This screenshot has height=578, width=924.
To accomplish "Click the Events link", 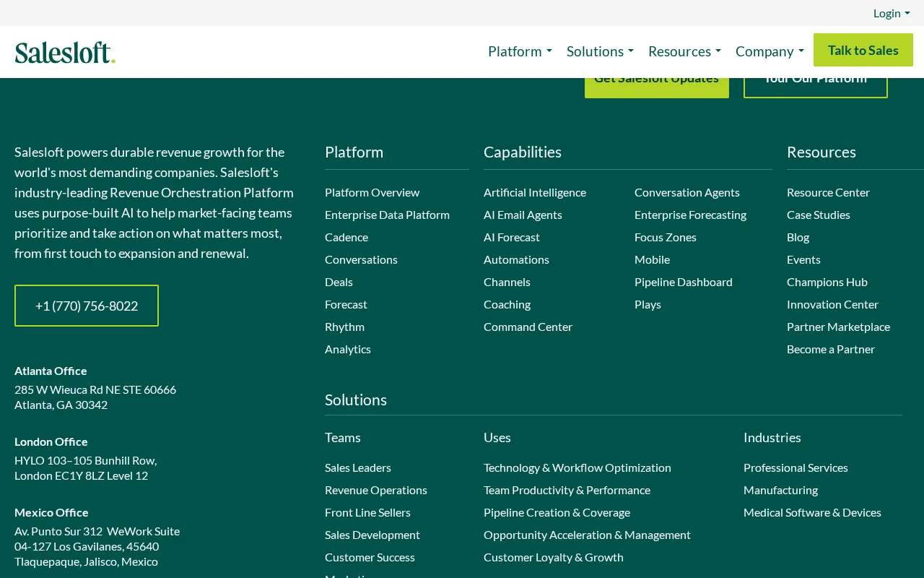I will [803, 259].
